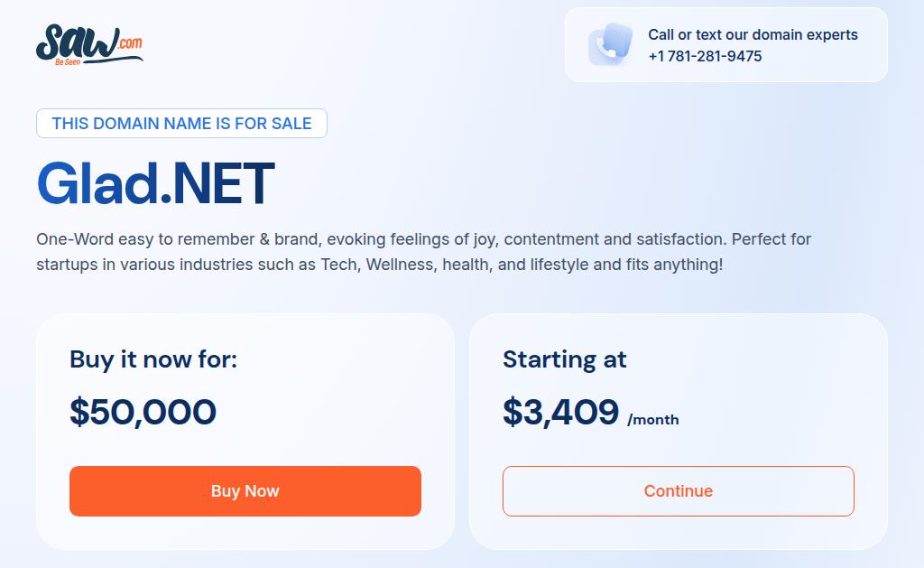The width and height of the screenshot is (924, 568).
Task: Click the "Buy it now for:" label
Action: click(153, 359)
